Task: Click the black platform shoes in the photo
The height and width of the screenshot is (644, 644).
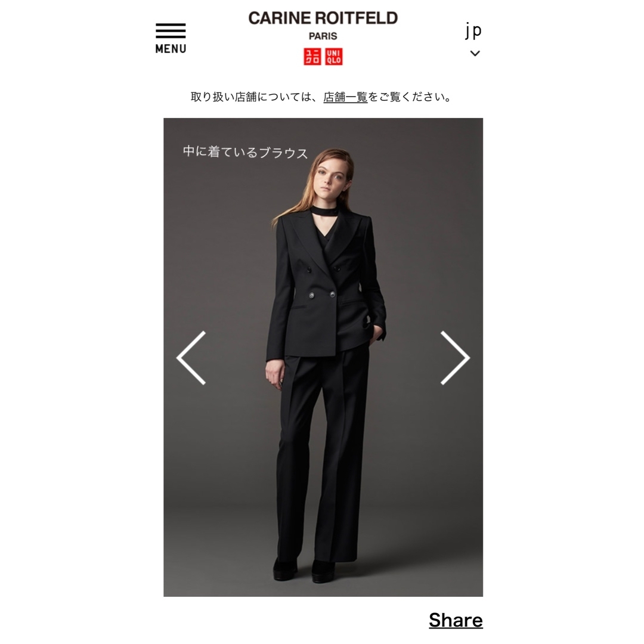Action: click(x=305, y=570)
